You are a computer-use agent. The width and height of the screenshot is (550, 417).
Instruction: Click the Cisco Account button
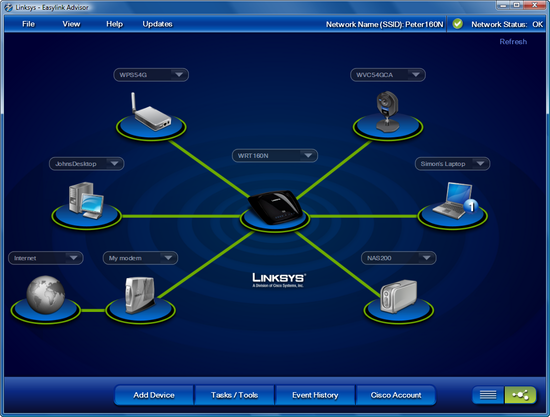tap(396, 395)
